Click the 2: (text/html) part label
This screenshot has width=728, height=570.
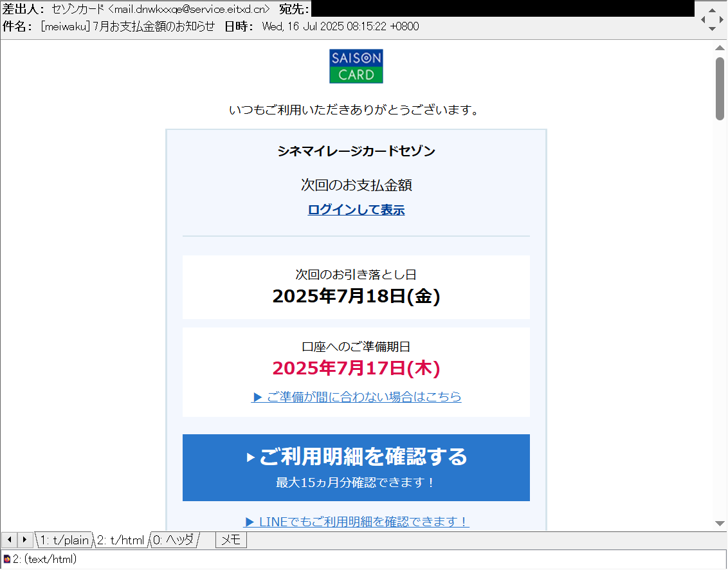[44, 559]
